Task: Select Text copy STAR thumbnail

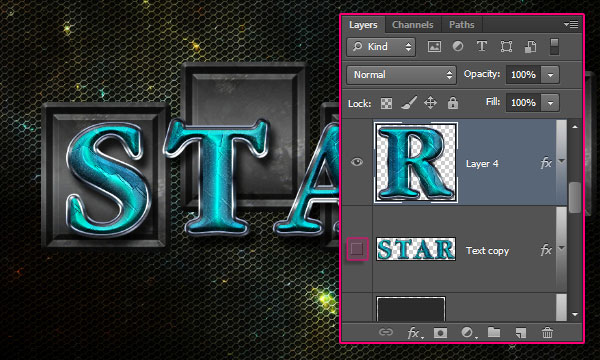Action: coord(416,249)
